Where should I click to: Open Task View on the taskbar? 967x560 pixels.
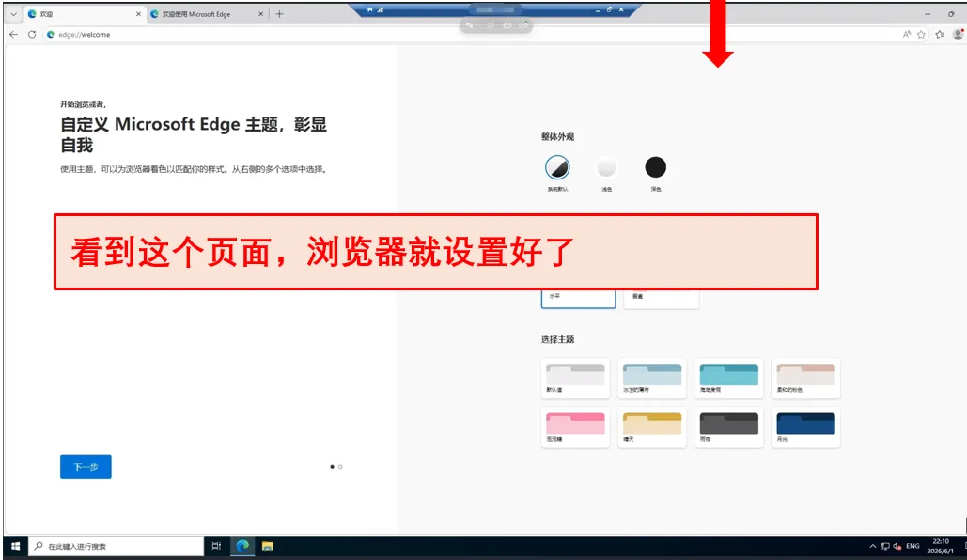pos(216,546)
